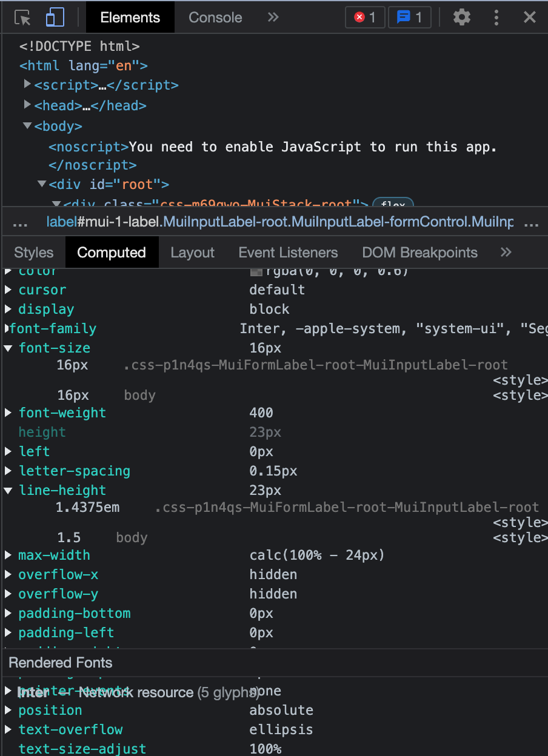Viewport: 548px width, 756px height.
Task: Click the red error count badge
Action: coord(364,17)
